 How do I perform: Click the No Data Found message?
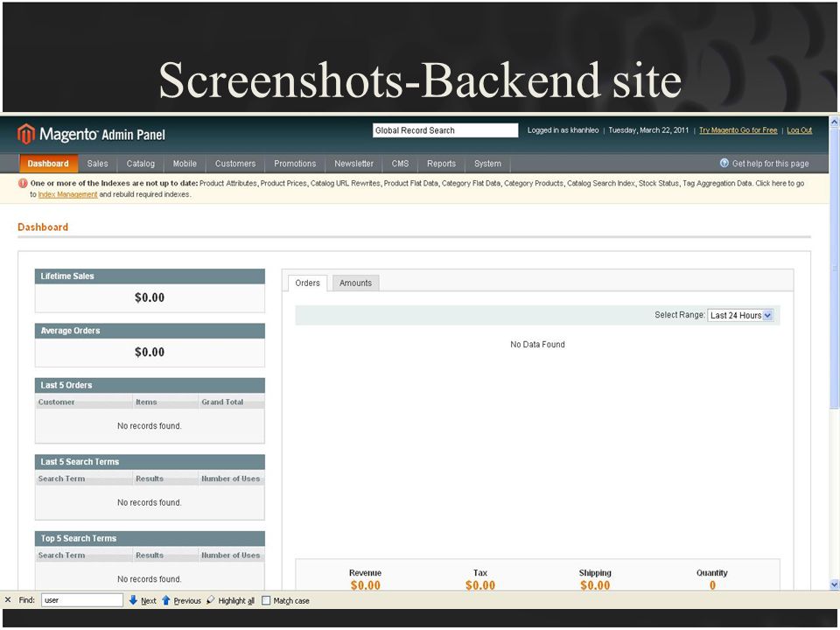click(537, 345)
